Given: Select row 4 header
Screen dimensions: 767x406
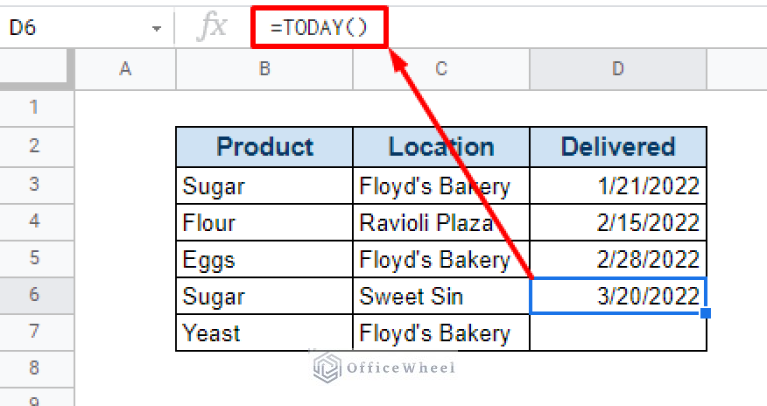Looking at the screenshot, I should (x=34, y=221).
